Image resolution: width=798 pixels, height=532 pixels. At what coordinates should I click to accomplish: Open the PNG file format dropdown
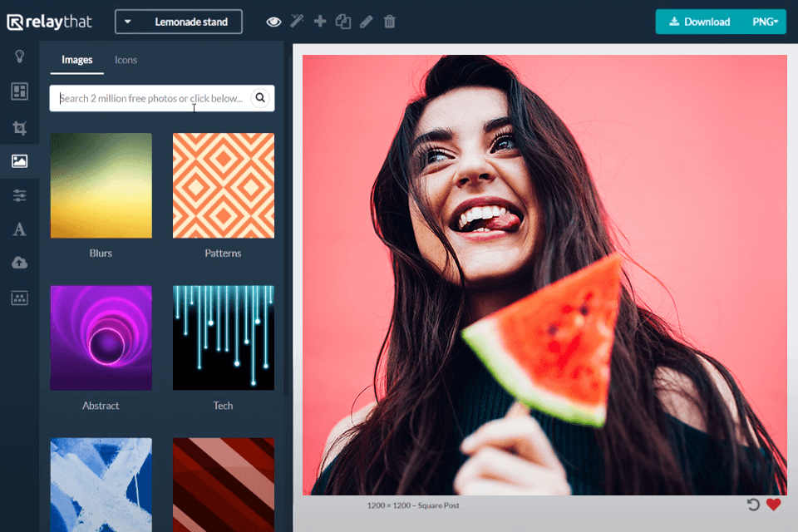click(x=768, y=22)
